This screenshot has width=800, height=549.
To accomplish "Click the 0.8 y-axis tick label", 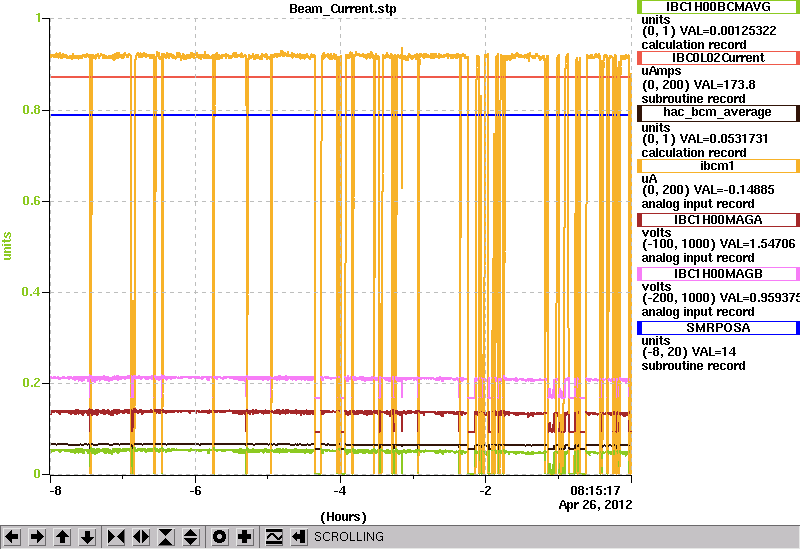I will coord(31,110).
